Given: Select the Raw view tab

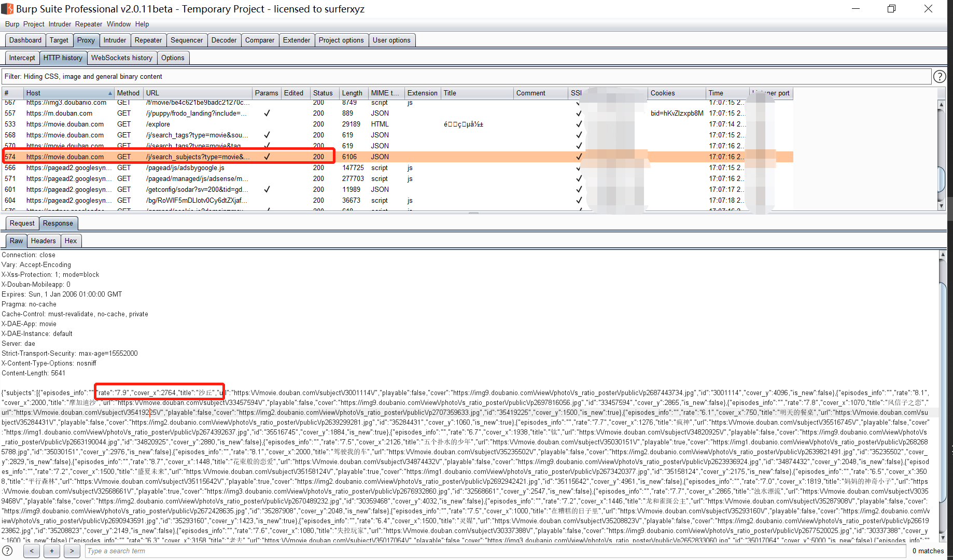Looking at the screenshot, I should [17, 241].
